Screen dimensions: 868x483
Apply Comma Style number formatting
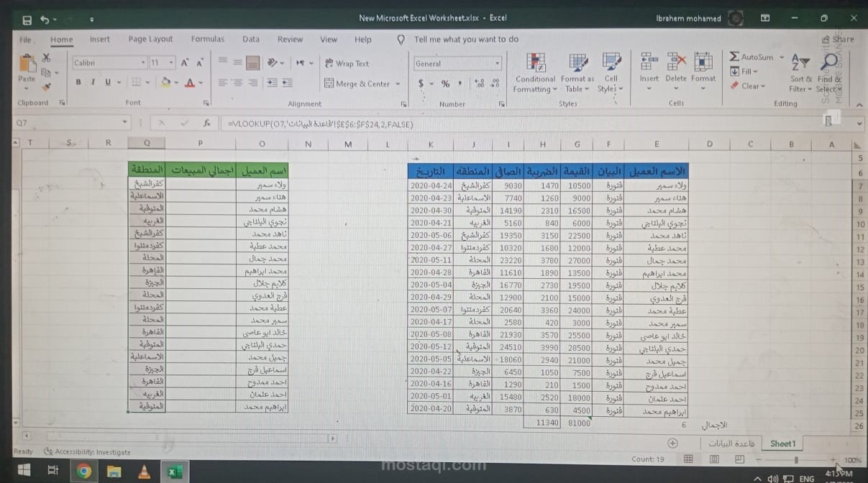(460, 83)
